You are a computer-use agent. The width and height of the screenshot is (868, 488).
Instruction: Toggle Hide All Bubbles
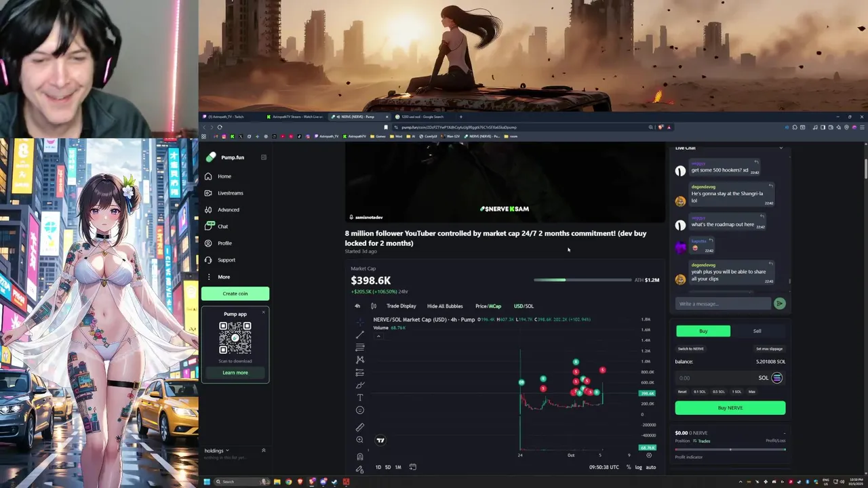[x=445, y=306]
